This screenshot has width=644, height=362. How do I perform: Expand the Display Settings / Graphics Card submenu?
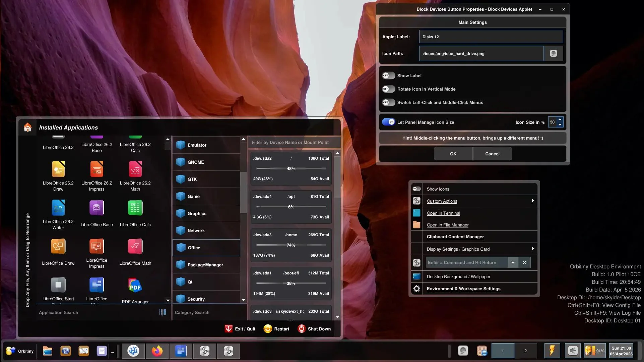[x=532, y=249]
